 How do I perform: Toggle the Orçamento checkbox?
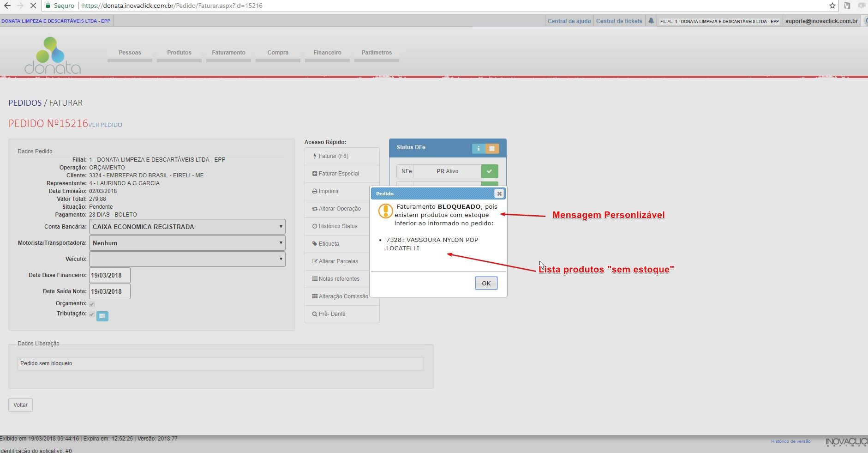point(92,304)
